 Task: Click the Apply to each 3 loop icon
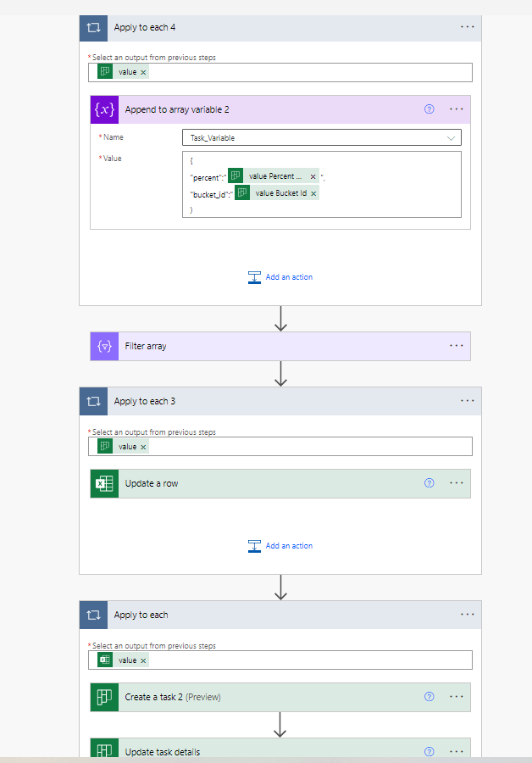(94, 401)
